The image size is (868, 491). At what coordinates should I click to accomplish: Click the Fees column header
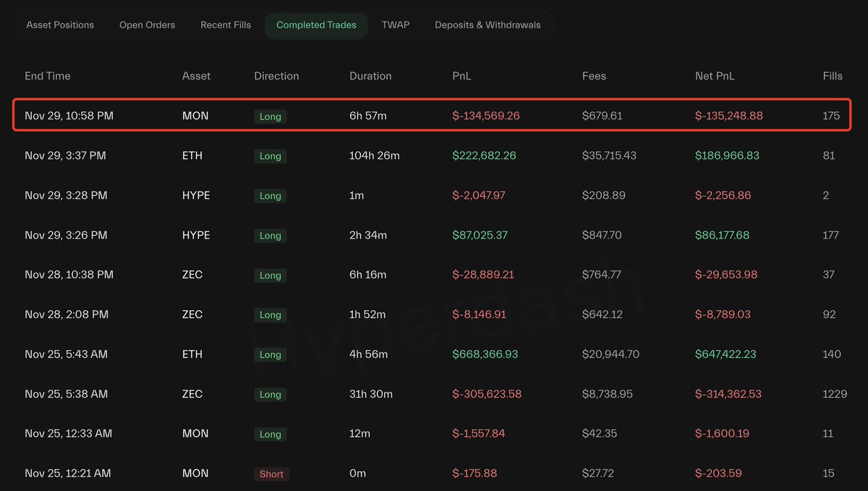[594, 76]
